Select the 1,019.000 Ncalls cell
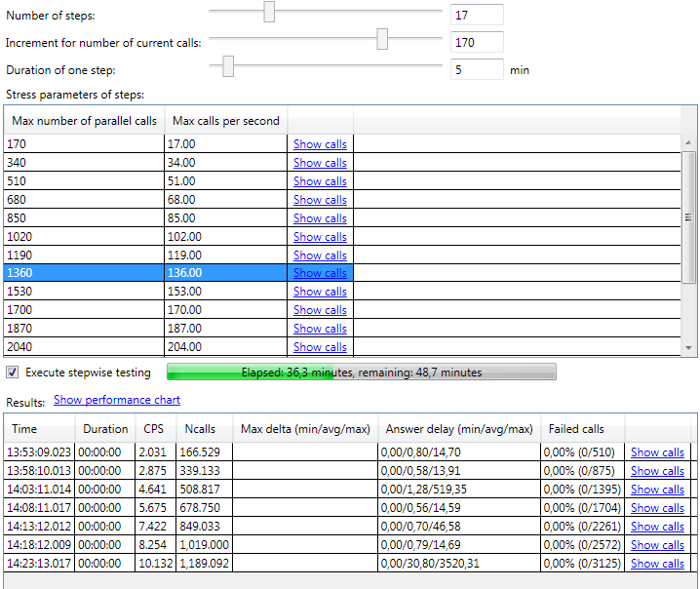This screenshot has height=589, width=700. (205, 545)
